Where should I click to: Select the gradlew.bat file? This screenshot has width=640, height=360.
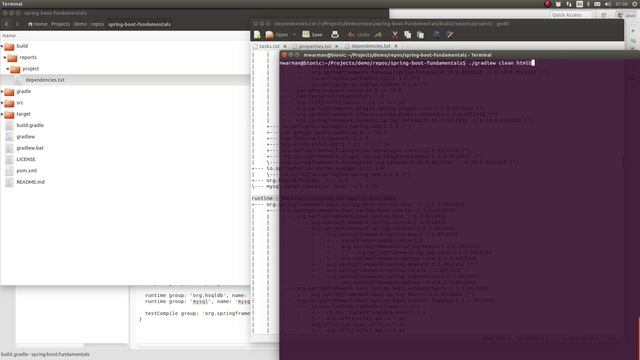click(30, 148)
